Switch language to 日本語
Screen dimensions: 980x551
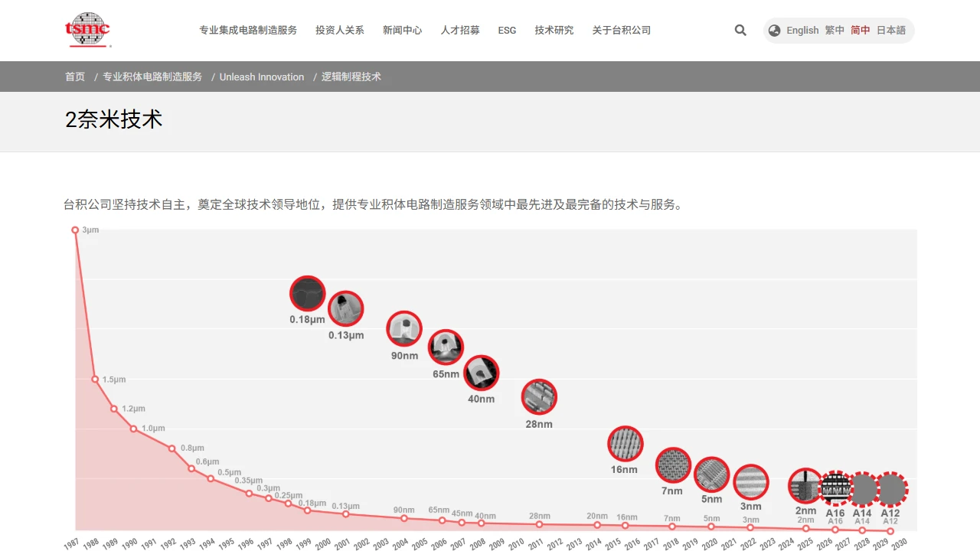click(x=891, y=31)
